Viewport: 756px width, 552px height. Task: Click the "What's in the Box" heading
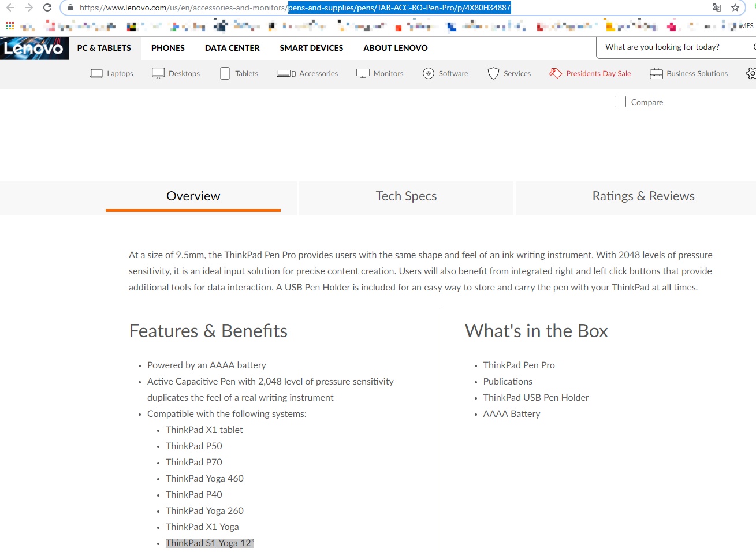[x=537, y=331]
